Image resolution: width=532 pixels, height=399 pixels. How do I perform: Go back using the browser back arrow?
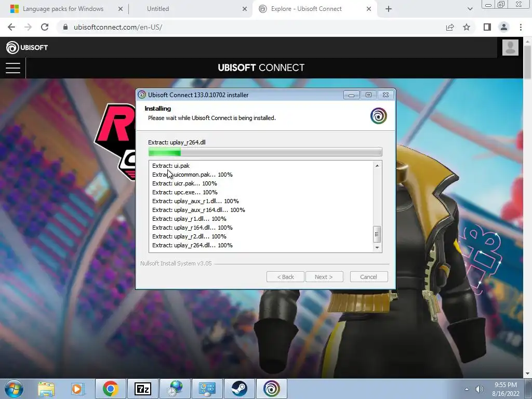11,27
